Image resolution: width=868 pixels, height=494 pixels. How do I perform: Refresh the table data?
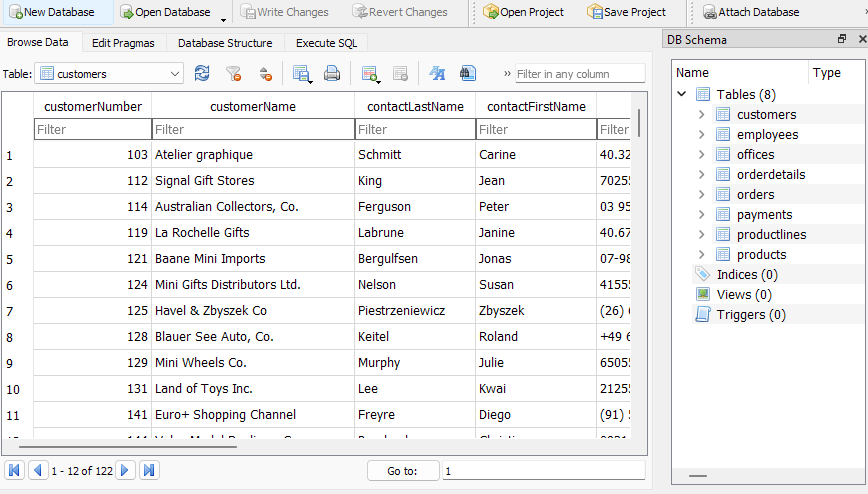click(202, 73)
